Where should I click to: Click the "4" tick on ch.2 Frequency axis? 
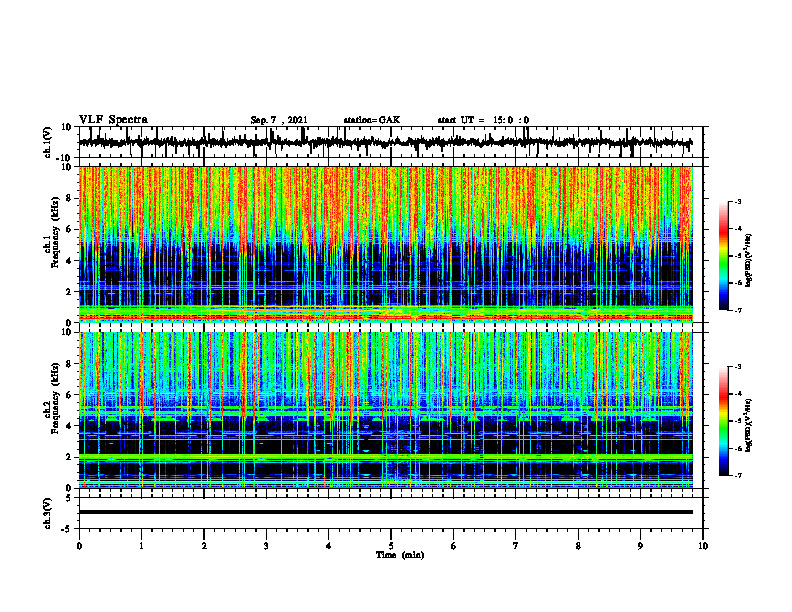pyautogui.click(x=70, y=426)
